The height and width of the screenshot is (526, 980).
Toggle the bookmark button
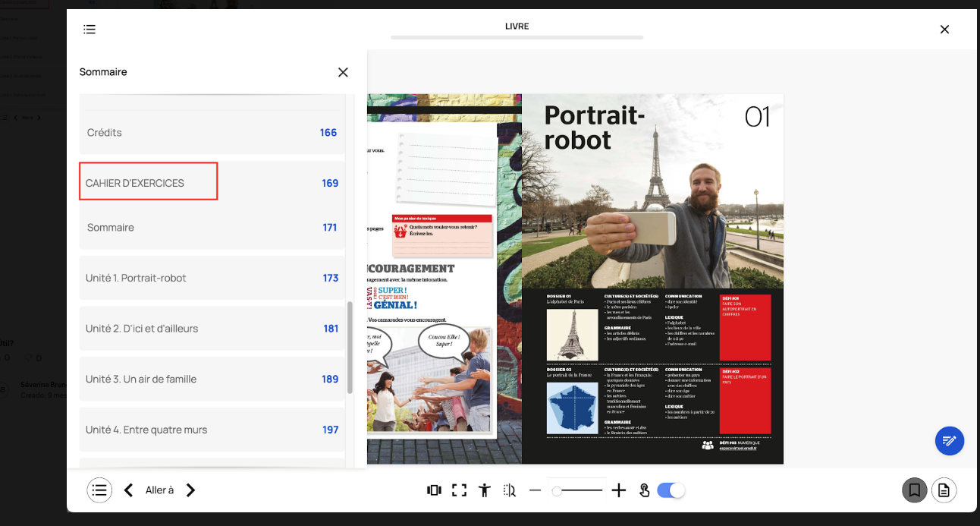[914, 490]
